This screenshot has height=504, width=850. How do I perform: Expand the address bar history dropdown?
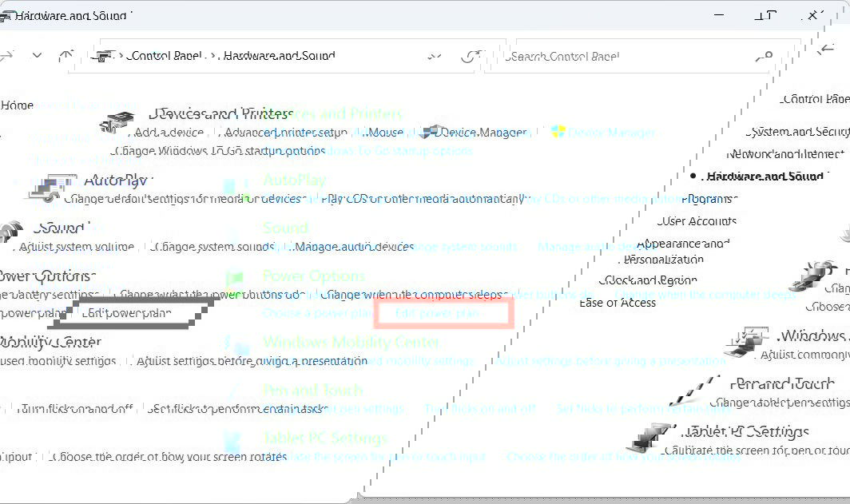coord(435,56)
